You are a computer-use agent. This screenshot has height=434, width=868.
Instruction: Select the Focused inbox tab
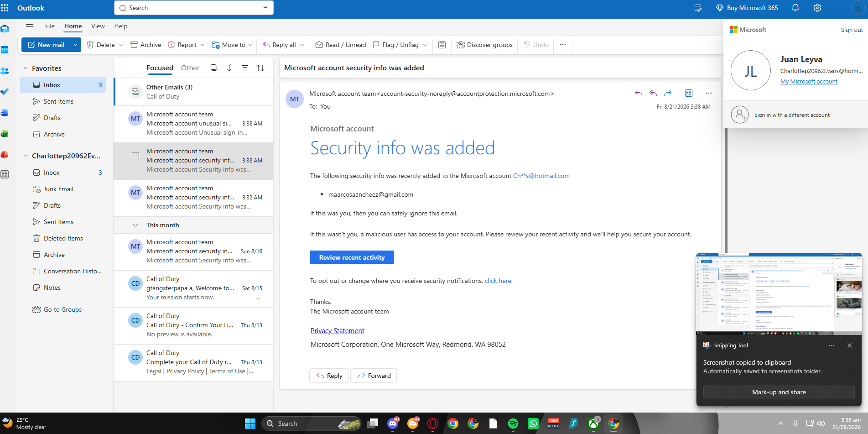tap(160, 68)
